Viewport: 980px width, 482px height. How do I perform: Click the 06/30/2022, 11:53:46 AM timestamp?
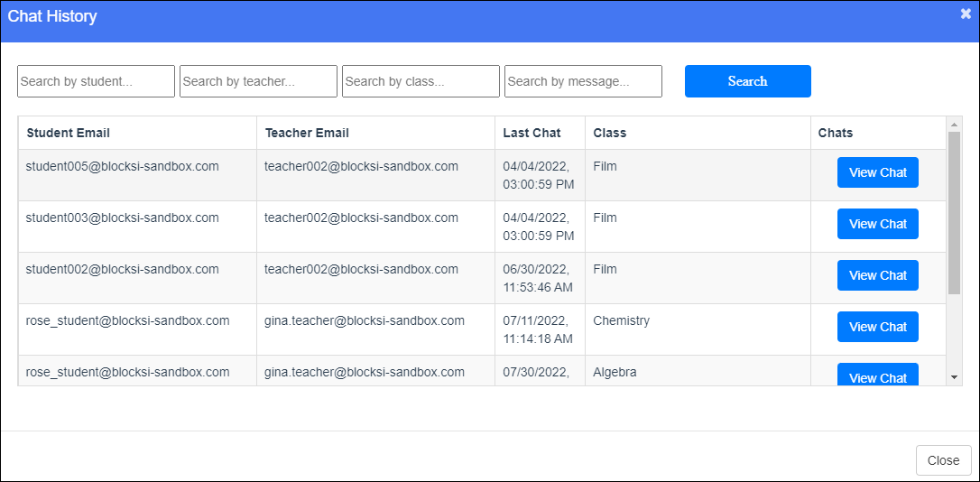tap(538, 278)
